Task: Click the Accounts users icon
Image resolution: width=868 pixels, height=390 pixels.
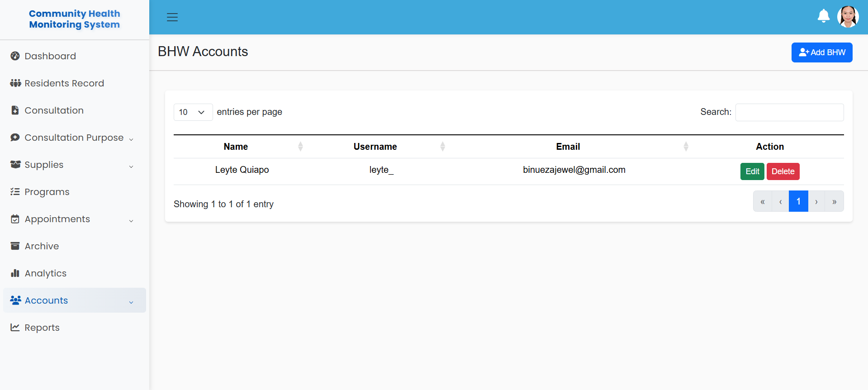Action: coord(15,300)
